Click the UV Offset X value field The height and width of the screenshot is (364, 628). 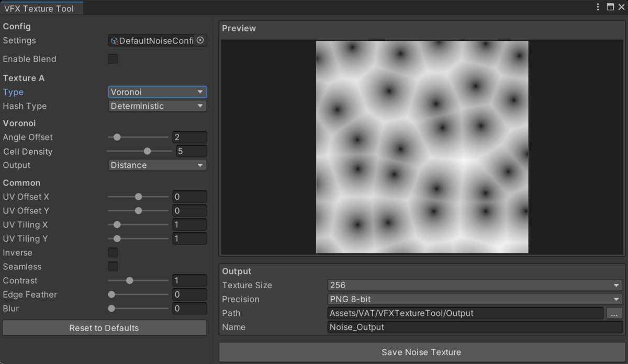189,197
